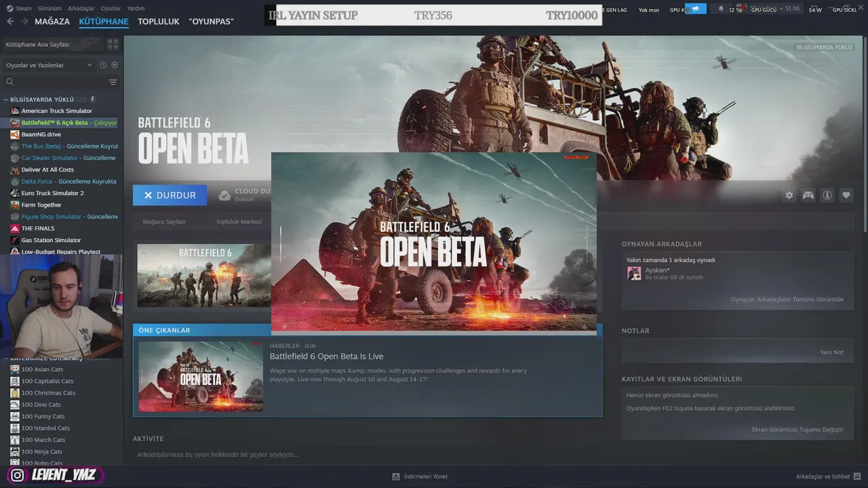Screen dimensions: 868x488
Task: Click Farm Together game icon
Action: [15, 205]
